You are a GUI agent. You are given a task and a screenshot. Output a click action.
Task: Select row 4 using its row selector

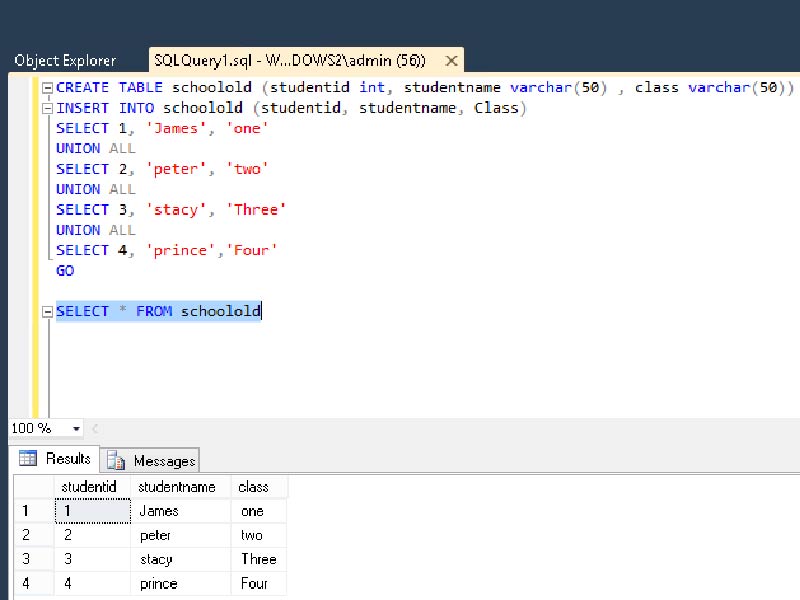point(26,583)
